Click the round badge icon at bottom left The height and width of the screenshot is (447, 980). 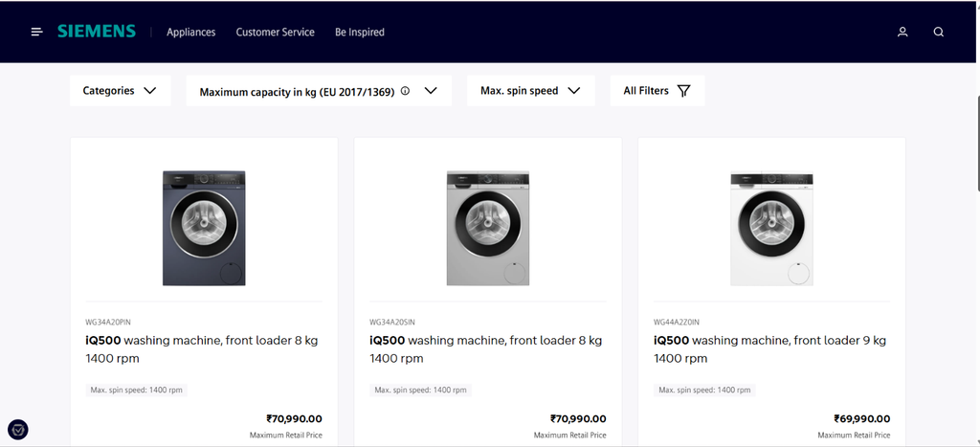click(x=18, y=430)
